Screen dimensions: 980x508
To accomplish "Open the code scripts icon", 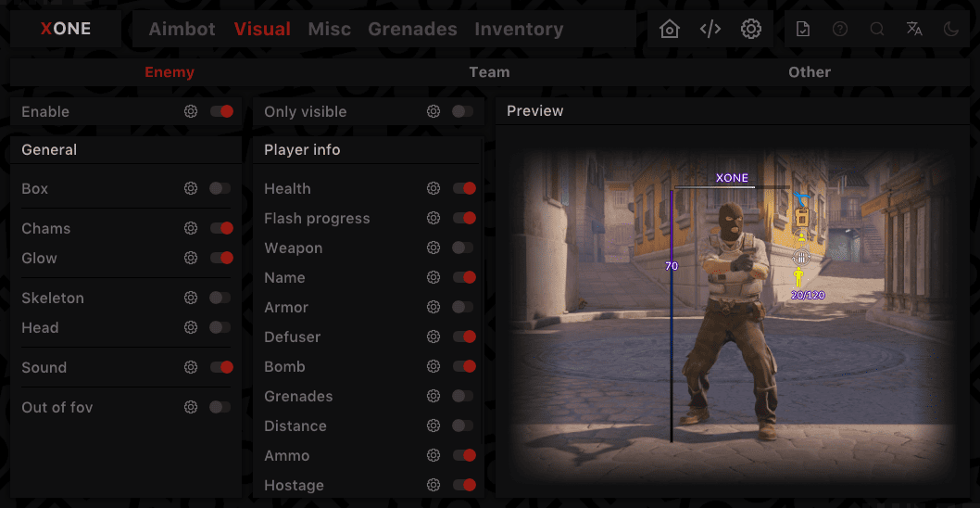I will click(710, 30).
